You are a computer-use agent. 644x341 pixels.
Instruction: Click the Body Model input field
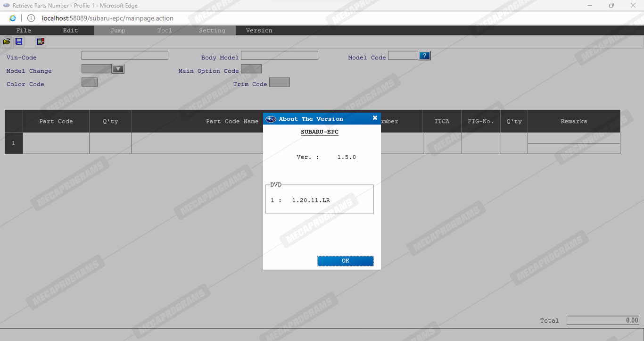click(x=280, y=56)
